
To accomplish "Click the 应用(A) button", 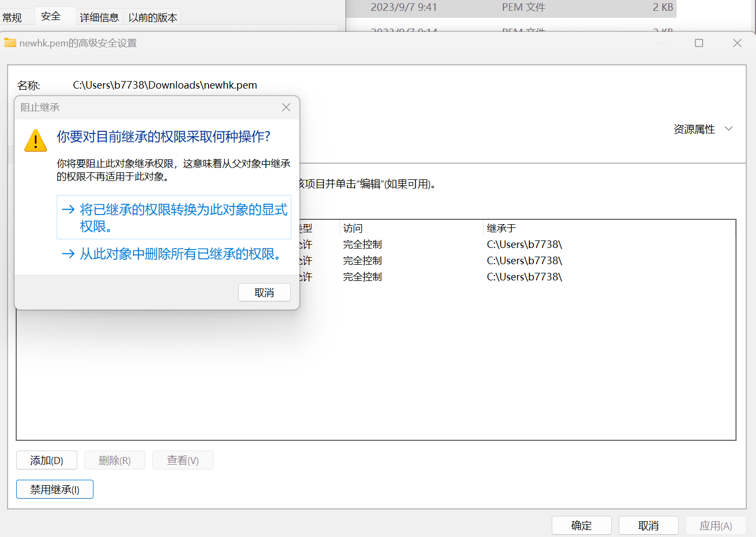I will click(715, 525).
